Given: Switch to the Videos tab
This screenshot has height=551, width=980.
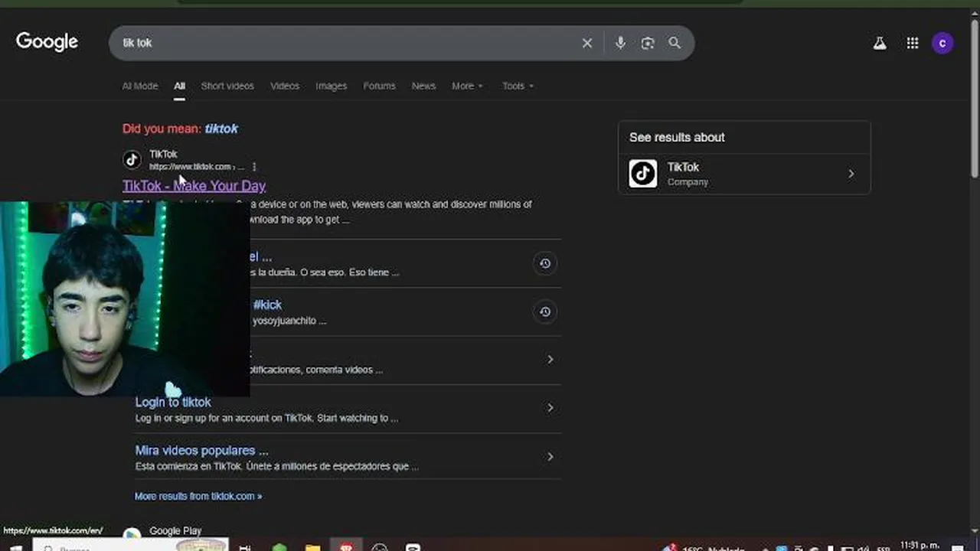Looking at the screenshot, I should coord(285,86).
